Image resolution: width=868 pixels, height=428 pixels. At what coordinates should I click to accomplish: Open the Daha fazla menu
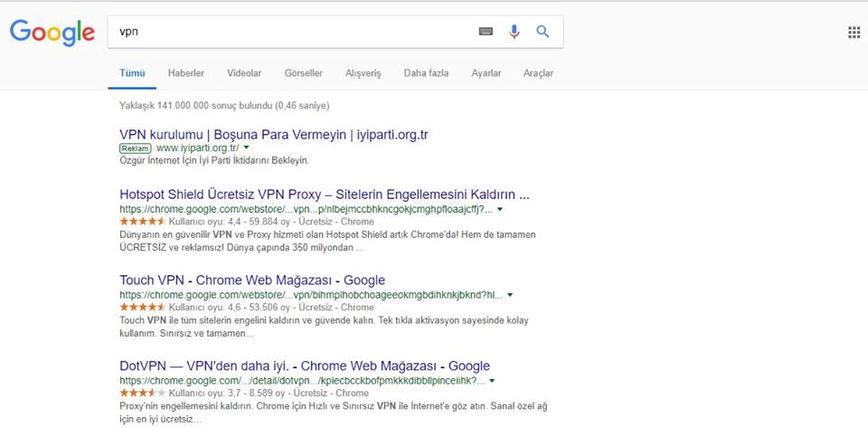click(x=426, y=73)
